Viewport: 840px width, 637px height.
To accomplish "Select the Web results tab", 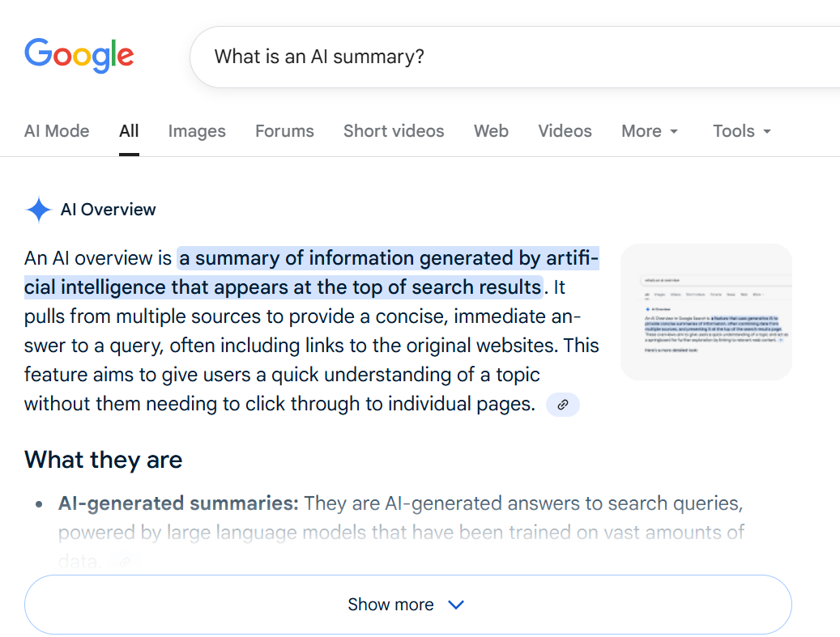I will [x=491, y=131].
